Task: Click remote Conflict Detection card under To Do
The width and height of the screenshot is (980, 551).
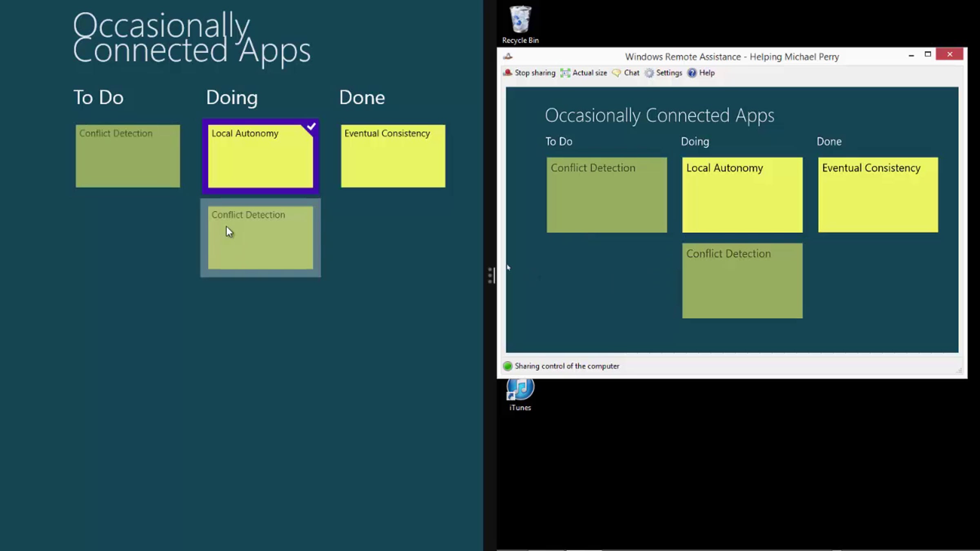Action: coord(606,195)
